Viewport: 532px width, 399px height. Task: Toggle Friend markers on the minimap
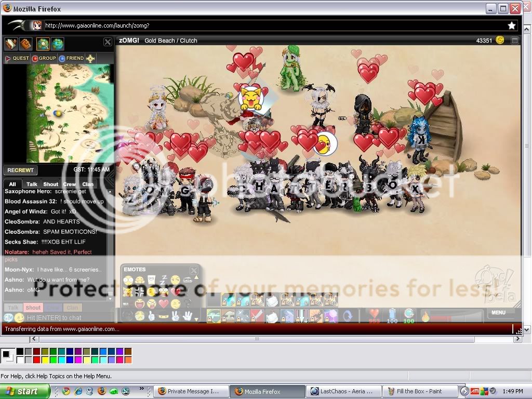point(71,58)
